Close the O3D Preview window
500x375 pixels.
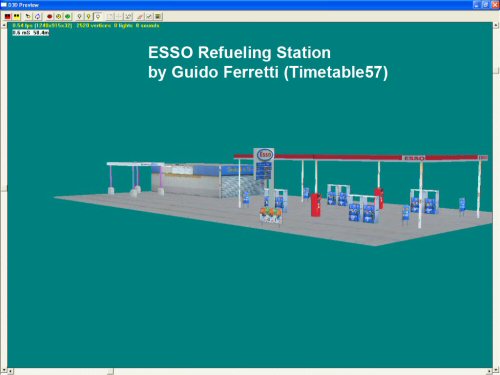495,5
